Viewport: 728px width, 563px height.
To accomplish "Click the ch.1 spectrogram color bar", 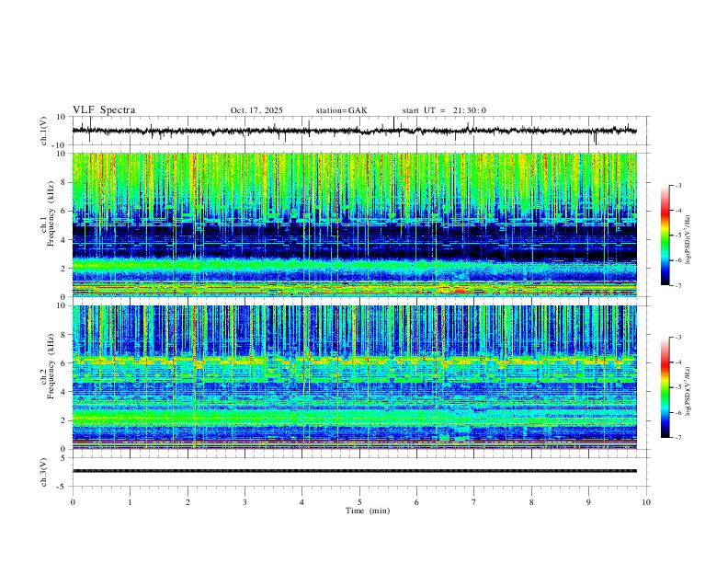I will [x=665, y=236].
